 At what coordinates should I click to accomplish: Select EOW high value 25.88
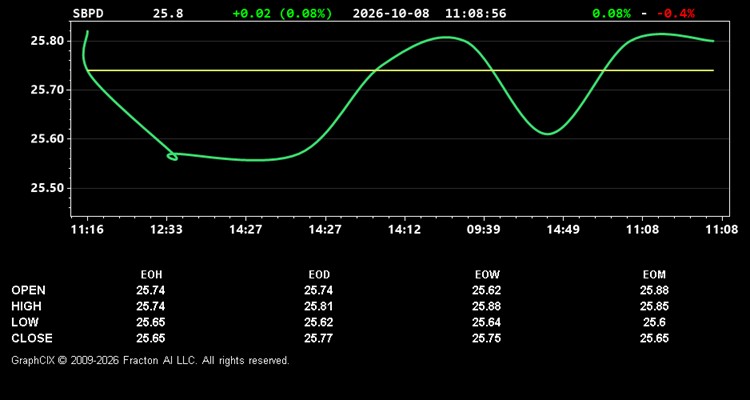coord(486,306)
